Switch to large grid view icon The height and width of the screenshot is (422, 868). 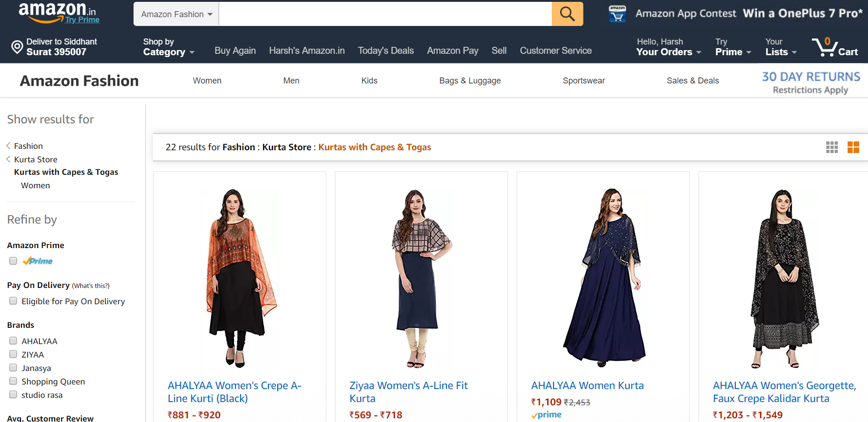853,147
